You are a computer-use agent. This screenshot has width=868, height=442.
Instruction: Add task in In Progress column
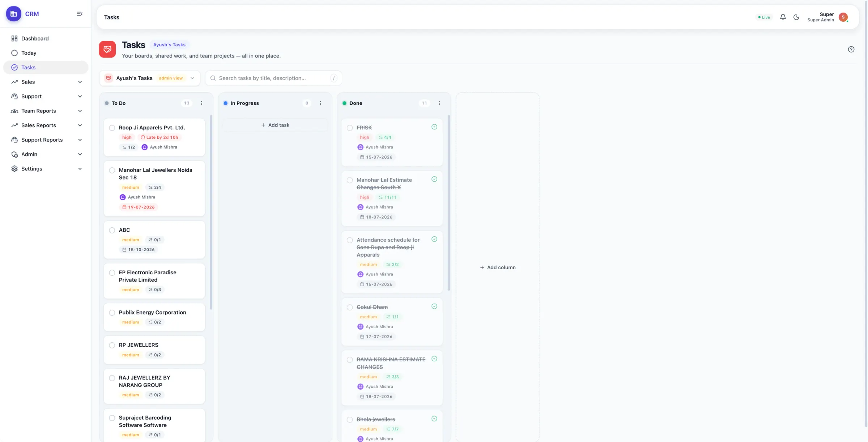click(x=275, y=125)
